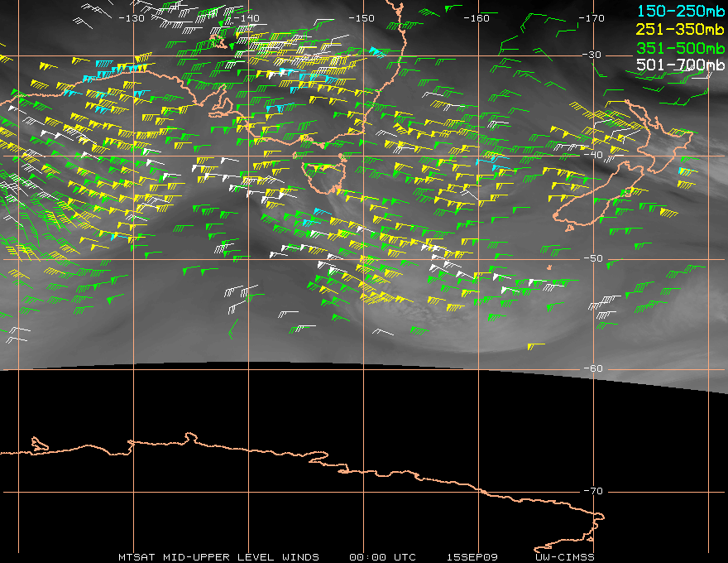Click the -50 latitude label

coord(593,258)
